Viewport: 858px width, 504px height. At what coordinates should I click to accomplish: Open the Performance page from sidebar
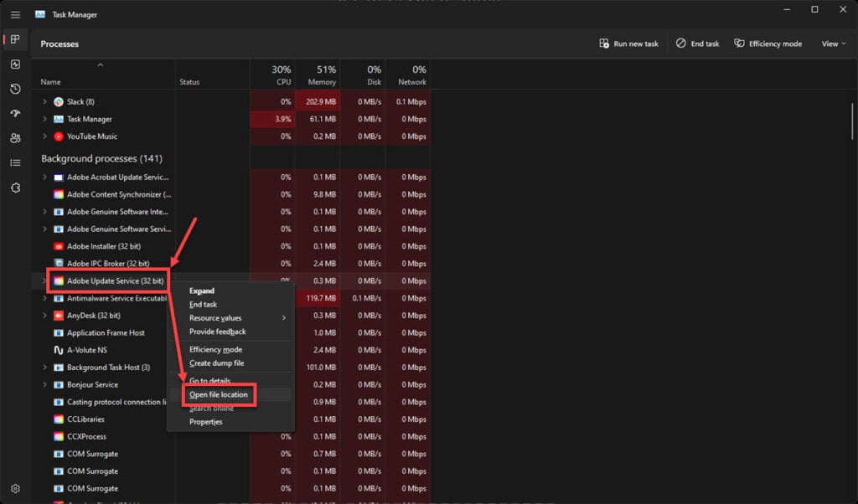click(x=15, y=64)
